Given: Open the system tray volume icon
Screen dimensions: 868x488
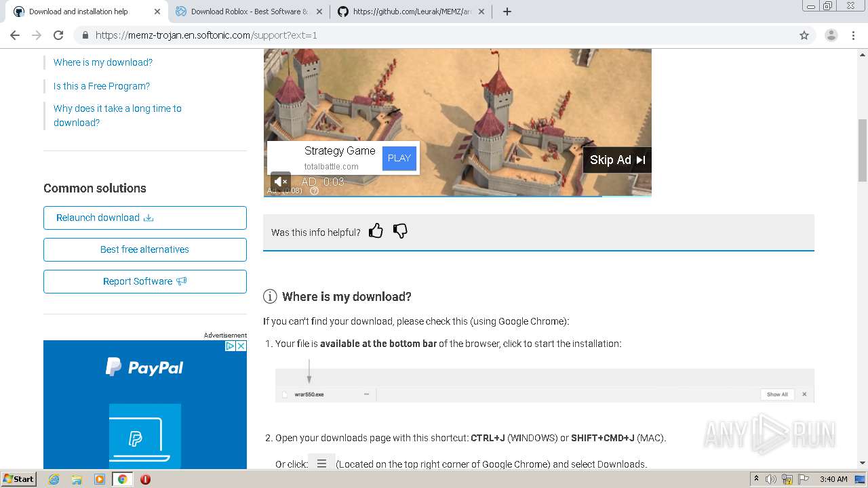Looking at the screenshot, I should (771, 479).
